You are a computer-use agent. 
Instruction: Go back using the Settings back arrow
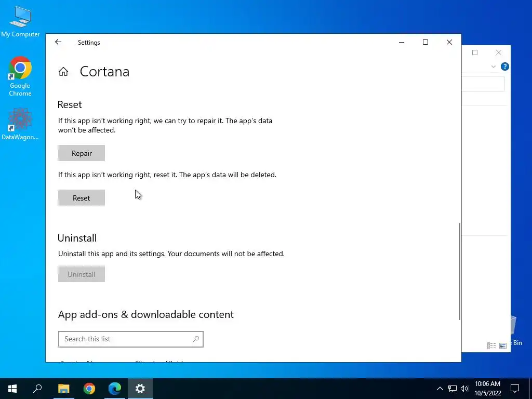tap(58, 42)
